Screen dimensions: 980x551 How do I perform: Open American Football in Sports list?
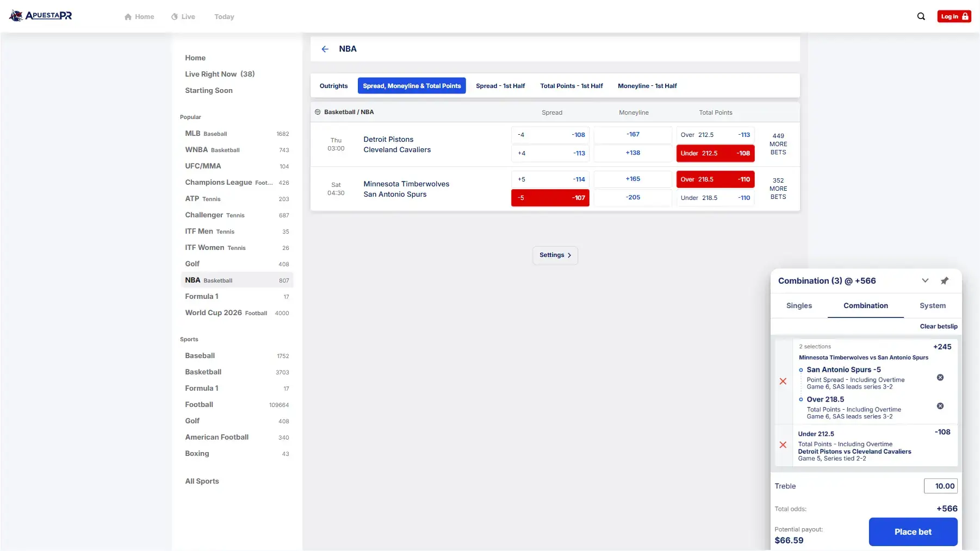click(x=237, y=437)
